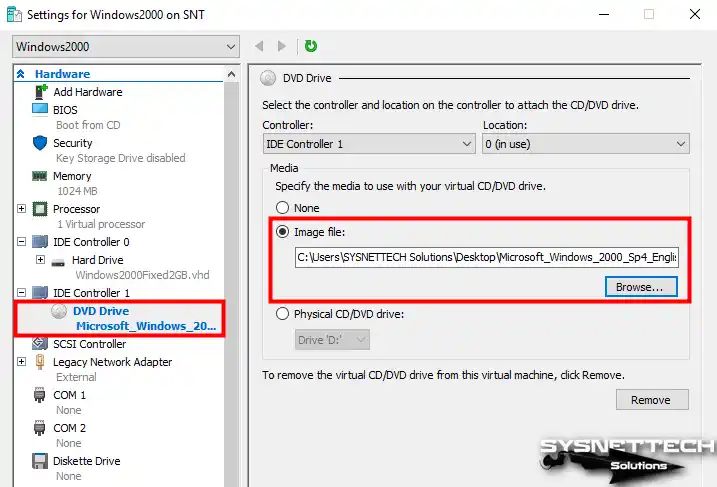The width and height of the screenshot is (717, 487).
Task: Minimize the Settings window
Action: [x=604, y=14]
